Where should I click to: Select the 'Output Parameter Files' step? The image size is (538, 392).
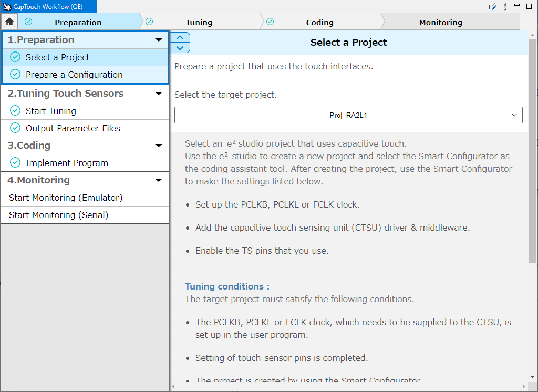(85, 128)
